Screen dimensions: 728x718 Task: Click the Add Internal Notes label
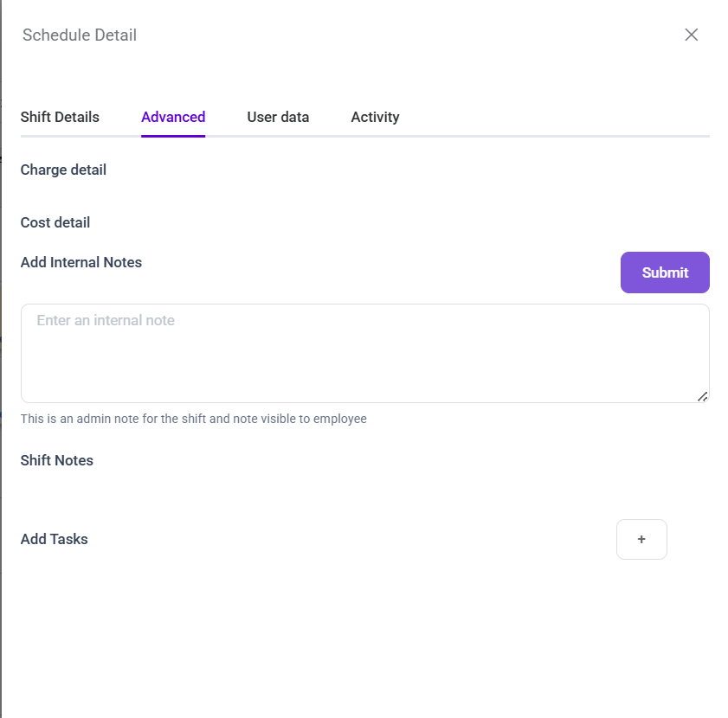click(x=81, y=262)
